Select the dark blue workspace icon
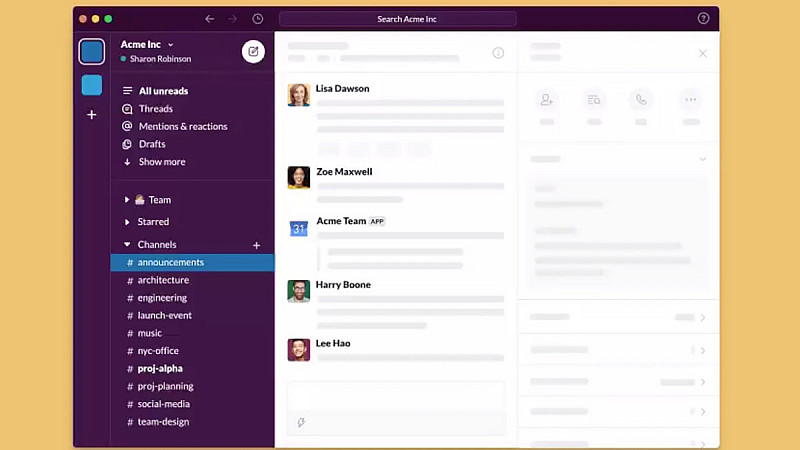Image resolution: width=800 pixels, height=450 pixels. click(92, 52)
